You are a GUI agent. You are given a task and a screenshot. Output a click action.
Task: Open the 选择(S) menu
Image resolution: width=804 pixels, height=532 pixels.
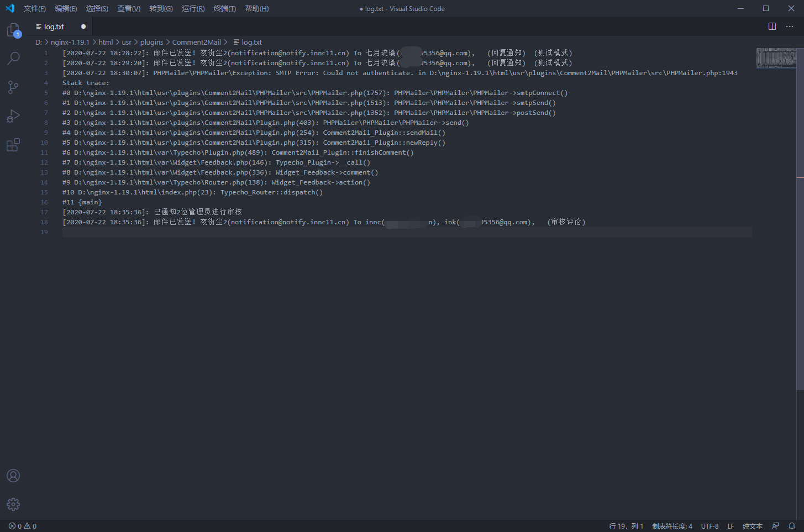[97, 8]
